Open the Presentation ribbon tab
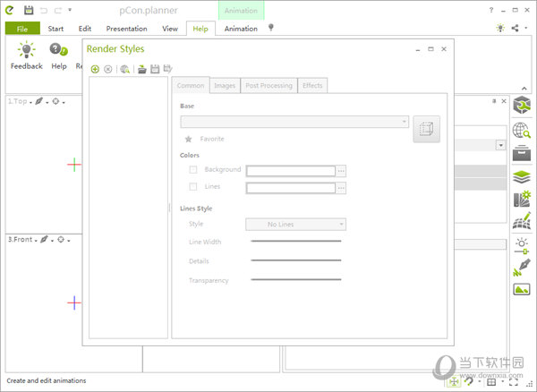Viewport: 537px width, 392px height. pyautogui.click(x=126, y=29)
